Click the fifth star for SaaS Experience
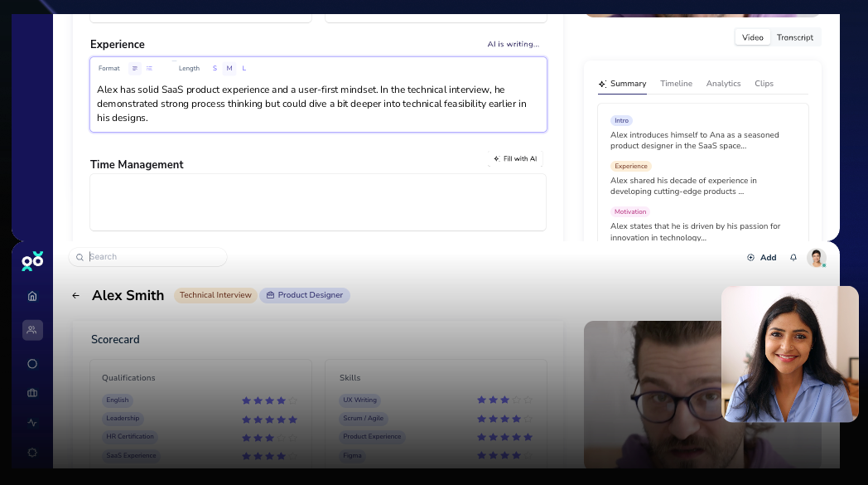868x485 pixels. point(293,456)
